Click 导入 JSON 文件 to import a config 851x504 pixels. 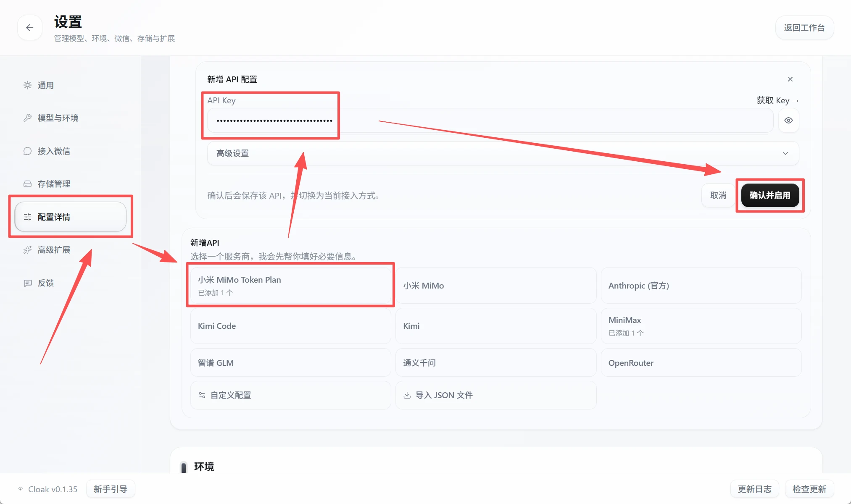496,395
